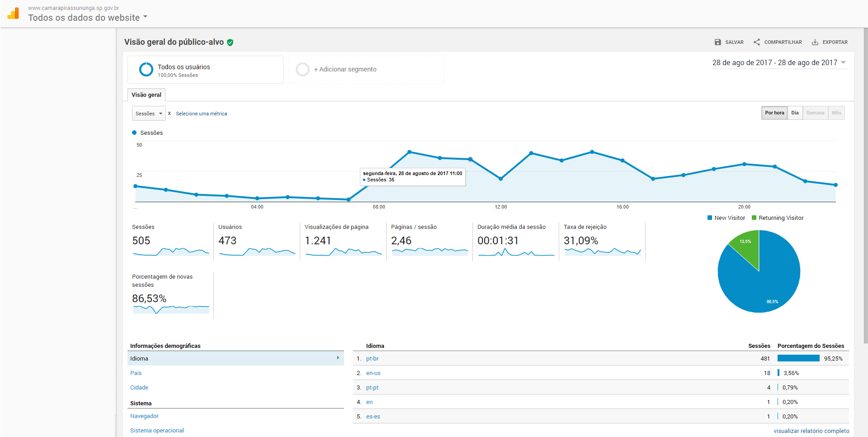Open visualizar relatório completo link
Image resolution: width=868 pixels, height=437 pixels.
[x=811, y=431]
